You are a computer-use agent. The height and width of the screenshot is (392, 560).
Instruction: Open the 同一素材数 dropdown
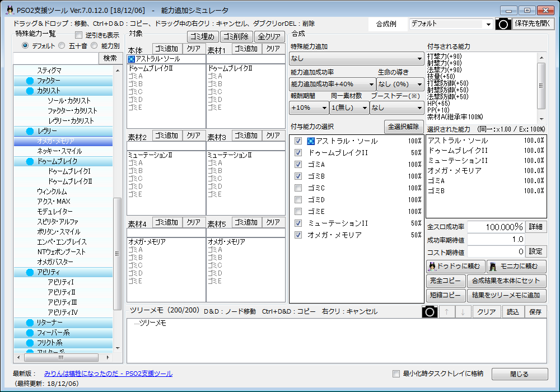(349, 108)
